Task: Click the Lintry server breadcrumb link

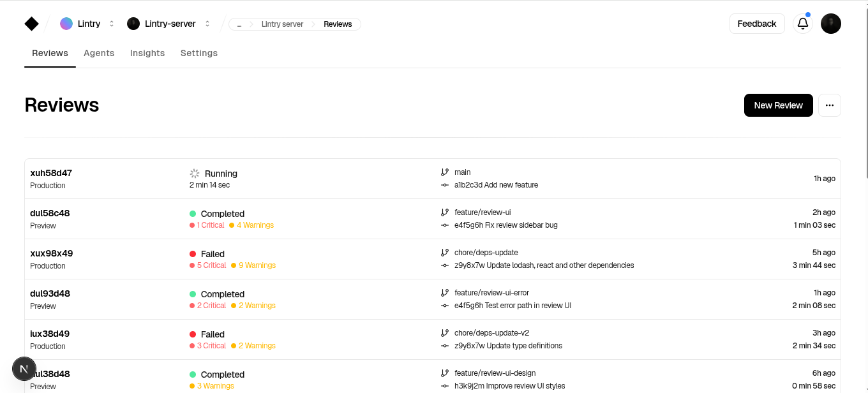Action: coord(282,24)
